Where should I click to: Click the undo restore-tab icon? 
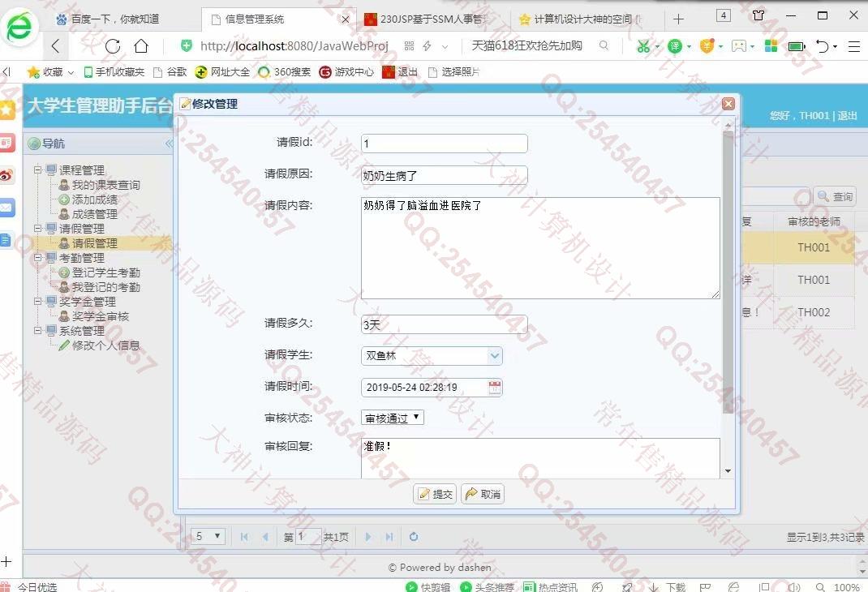(823, 46)
